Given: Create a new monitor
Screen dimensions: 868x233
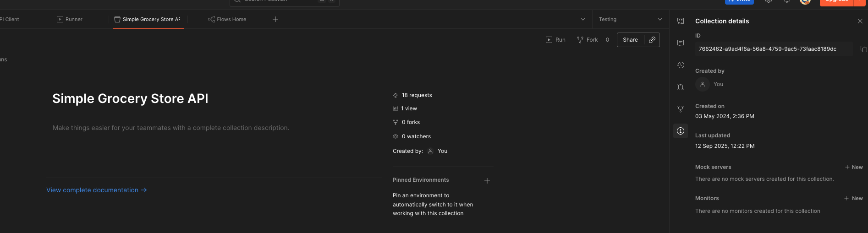Looking at the screenshot, I should 854,198.
